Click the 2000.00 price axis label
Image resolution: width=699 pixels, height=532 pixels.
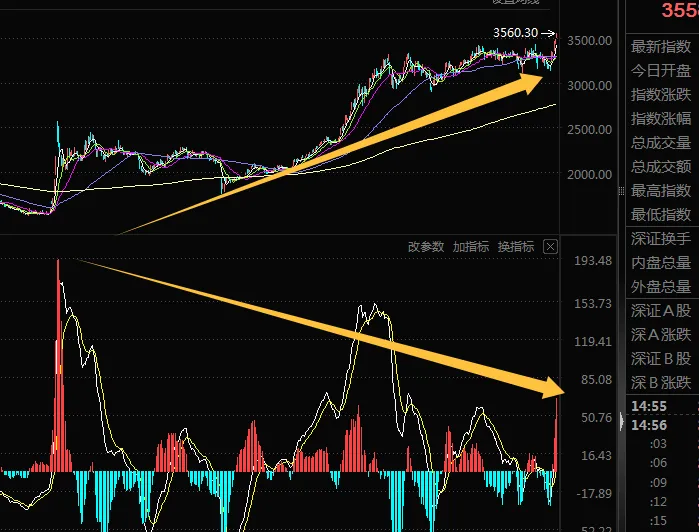click(x=589, y=174)
